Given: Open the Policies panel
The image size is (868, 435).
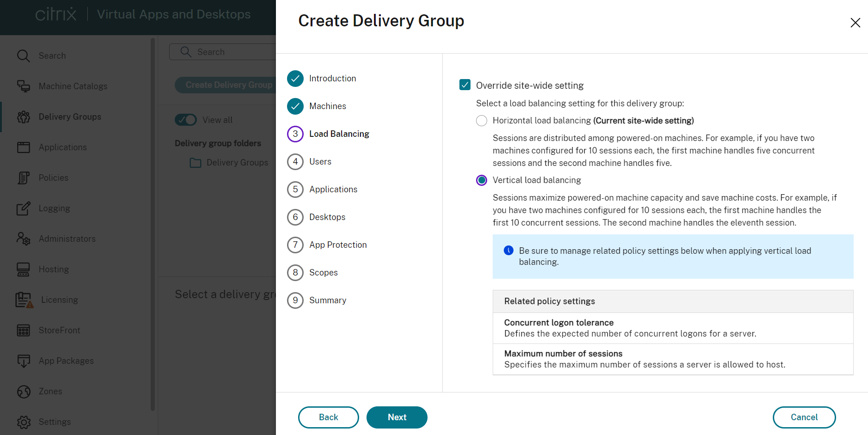Looking at the screenshot, I should [54, 178].
